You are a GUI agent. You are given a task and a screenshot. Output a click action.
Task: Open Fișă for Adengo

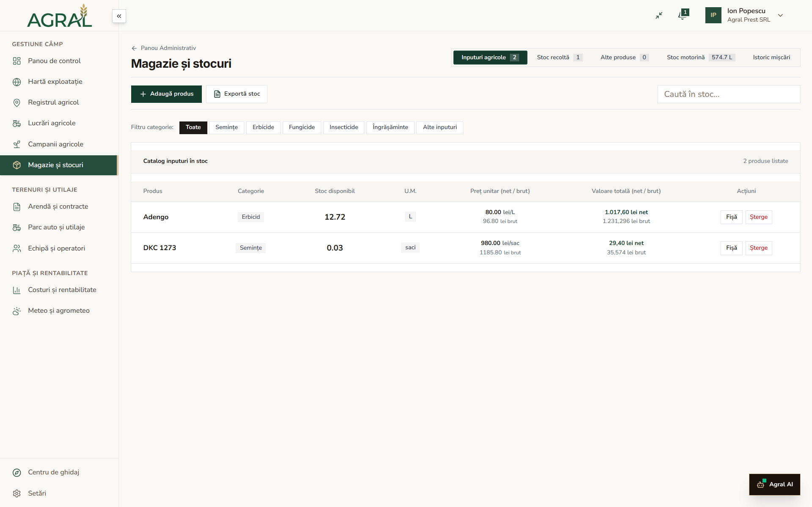(731, 217)
